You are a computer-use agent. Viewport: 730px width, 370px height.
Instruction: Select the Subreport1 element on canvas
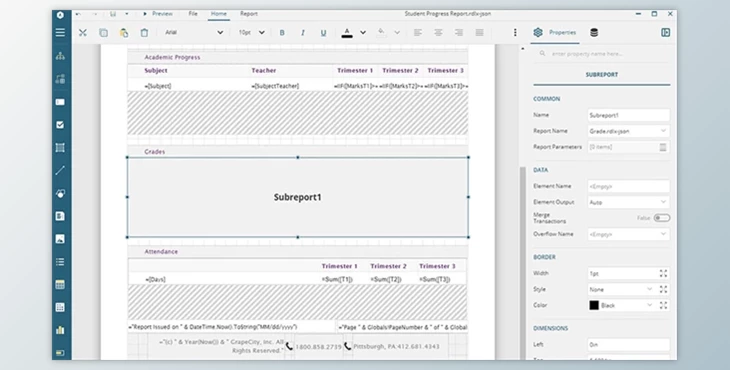pos(297,197)
